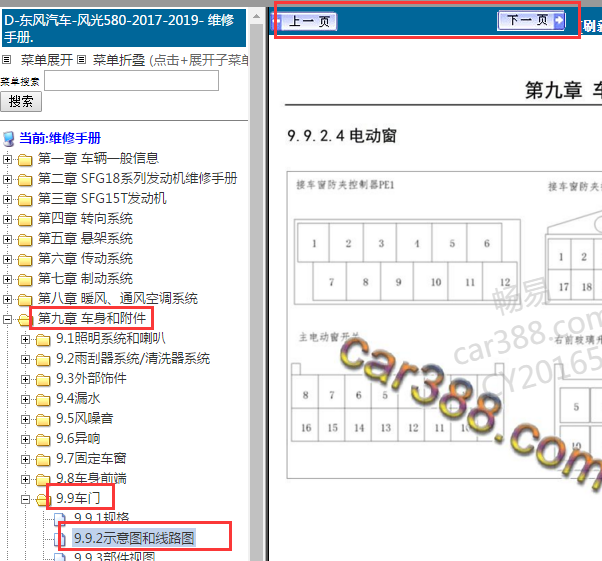Click left panel scrollbar up arrow
The height and width of the screenshot is (561, 602).
[256, 17]
